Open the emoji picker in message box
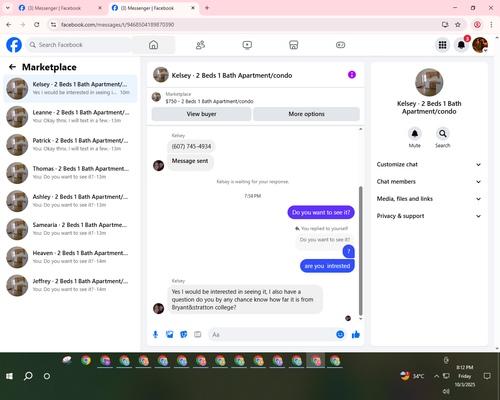This screenshot has width=500, height=400. 340,334
